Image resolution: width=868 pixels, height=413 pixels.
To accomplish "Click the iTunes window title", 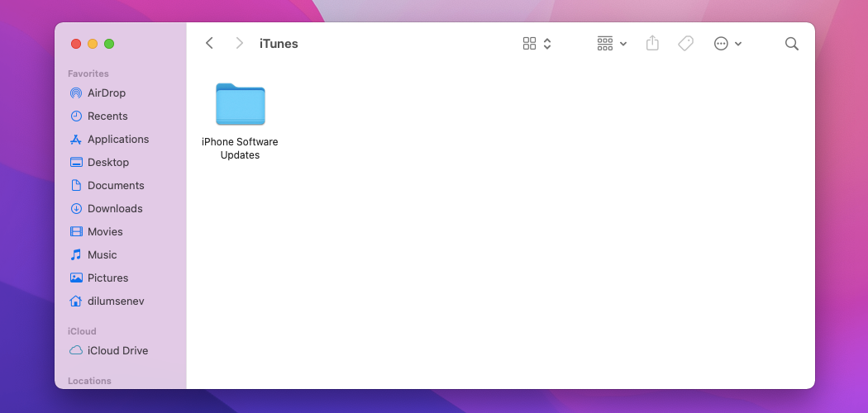I will point(279,44).
